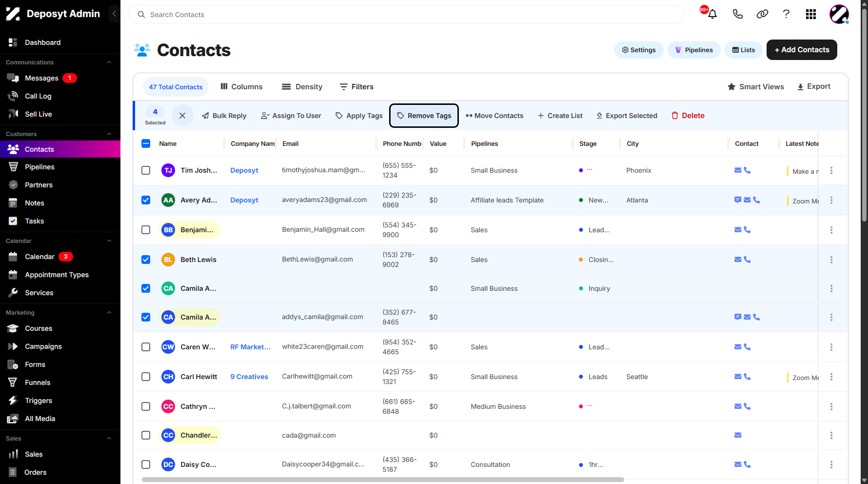Open row options for Benjamin row
Screen dimensions: 868x484
831,230
